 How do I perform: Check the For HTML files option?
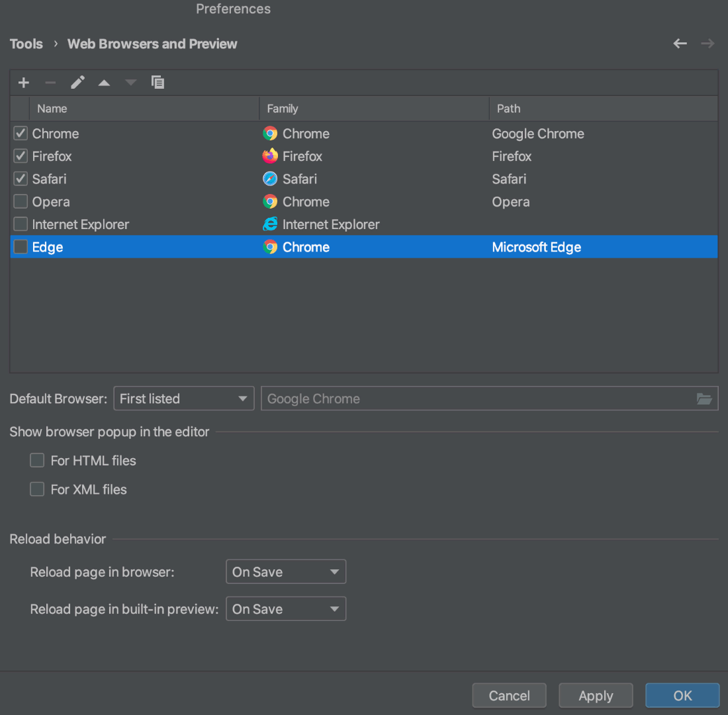coord(37,460)
